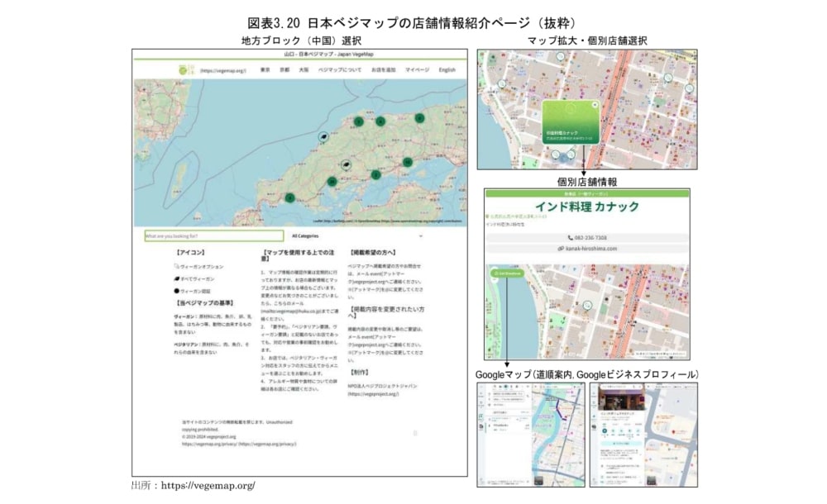Click the easternmost cluster marker on the north coast
827x504 pixels.
click(419, 118)
